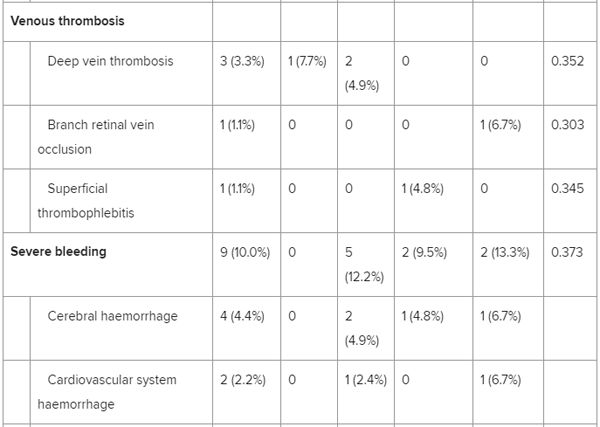
Task: Click the p-value 0.303
Action: coord(567,125)
